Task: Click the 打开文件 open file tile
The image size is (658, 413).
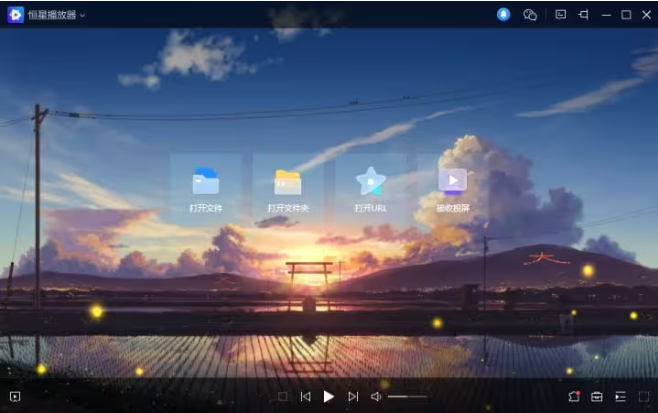Action: tap(206, 189)
